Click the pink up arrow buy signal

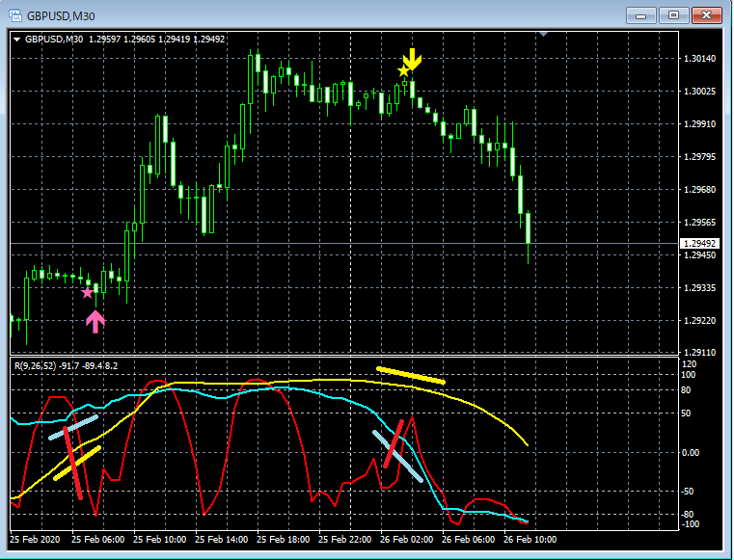click(95, 322)
